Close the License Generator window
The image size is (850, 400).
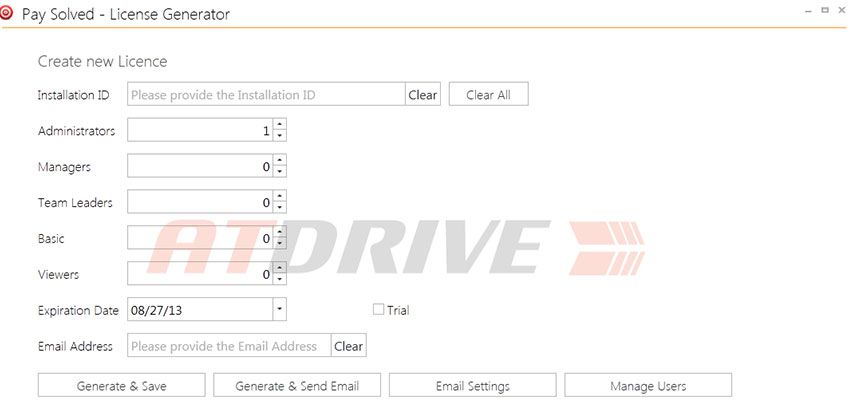coord(841,10)
